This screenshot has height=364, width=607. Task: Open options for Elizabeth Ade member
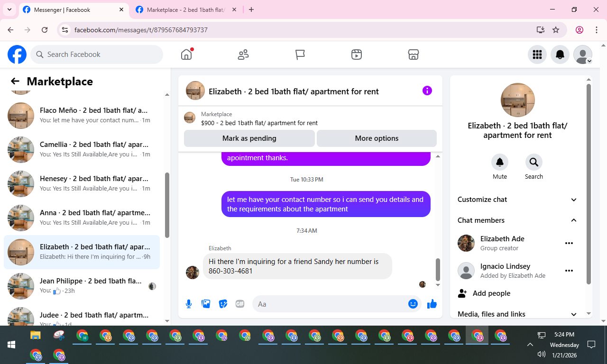pos(569,243)
